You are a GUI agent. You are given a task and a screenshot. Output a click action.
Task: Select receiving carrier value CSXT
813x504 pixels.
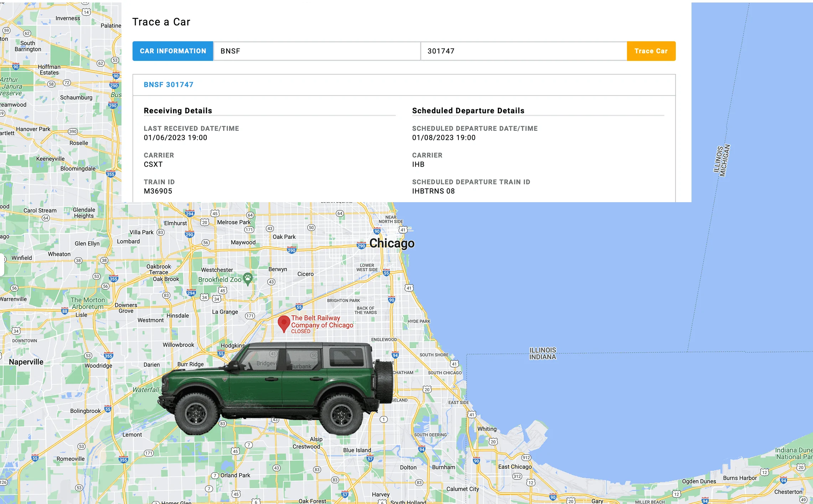point(153,164)
